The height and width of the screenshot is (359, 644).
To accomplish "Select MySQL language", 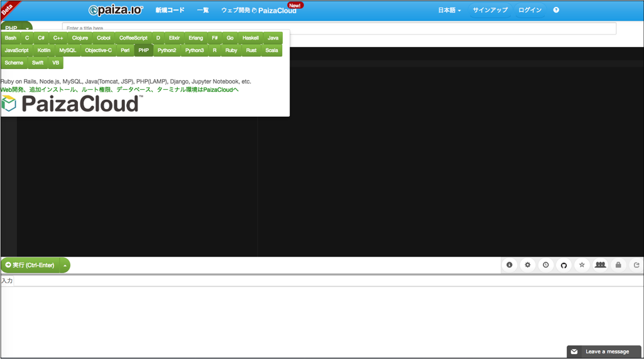I will click(x=68, y=50).
